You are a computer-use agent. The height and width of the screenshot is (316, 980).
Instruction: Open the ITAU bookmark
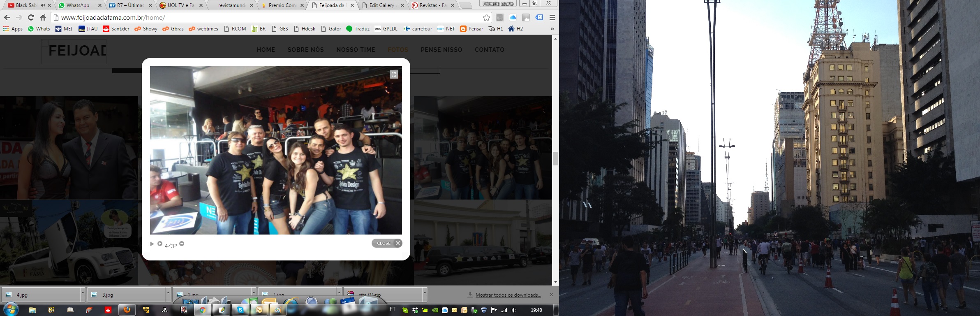[88, 29]
